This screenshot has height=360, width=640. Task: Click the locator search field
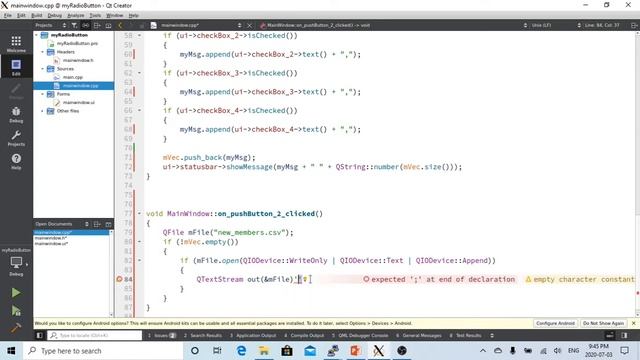(95, 336)
